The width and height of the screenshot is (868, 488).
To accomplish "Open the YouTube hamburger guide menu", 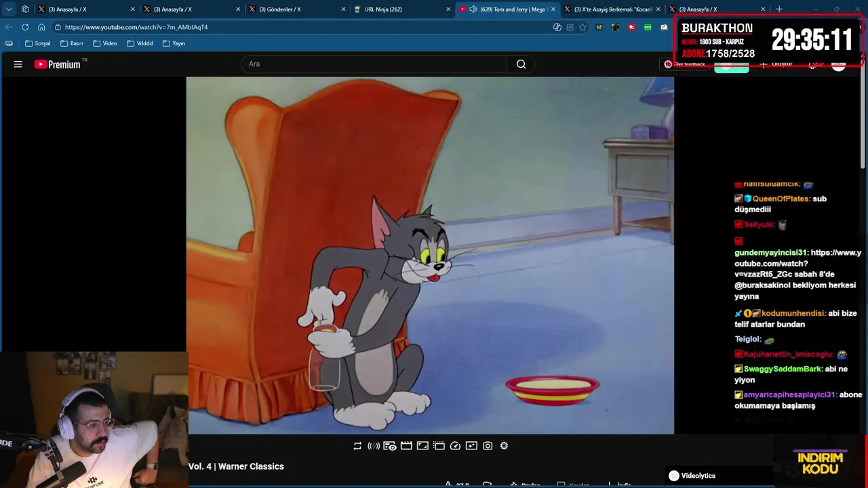I will pos(18,64).
